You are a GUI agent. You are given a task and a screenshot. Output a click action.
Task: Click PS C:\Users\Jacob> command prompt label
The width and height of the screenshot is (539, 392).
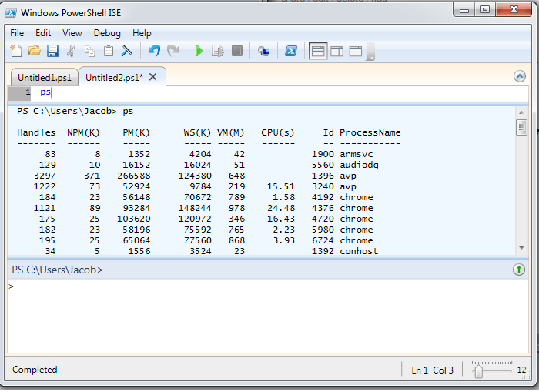(x=58, y=270)
